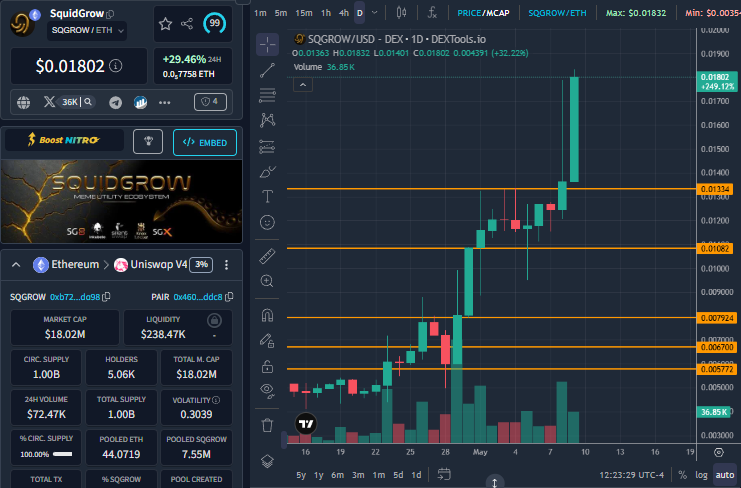This screenshot has height=488, width=741.
Task: Select the XABCD pattern tool
Action: pyautogui.click(x=267, y=120)
